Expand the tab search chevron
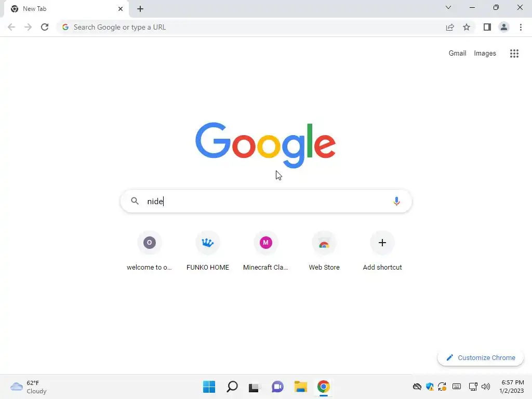 [448, 7]
